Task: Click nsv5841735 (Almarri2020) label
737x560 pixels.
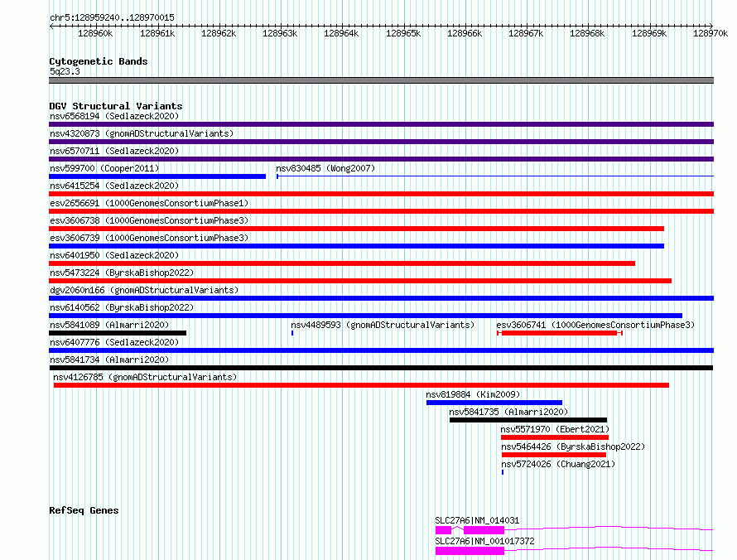Action: pyautogui.click(x=508, y=412)
